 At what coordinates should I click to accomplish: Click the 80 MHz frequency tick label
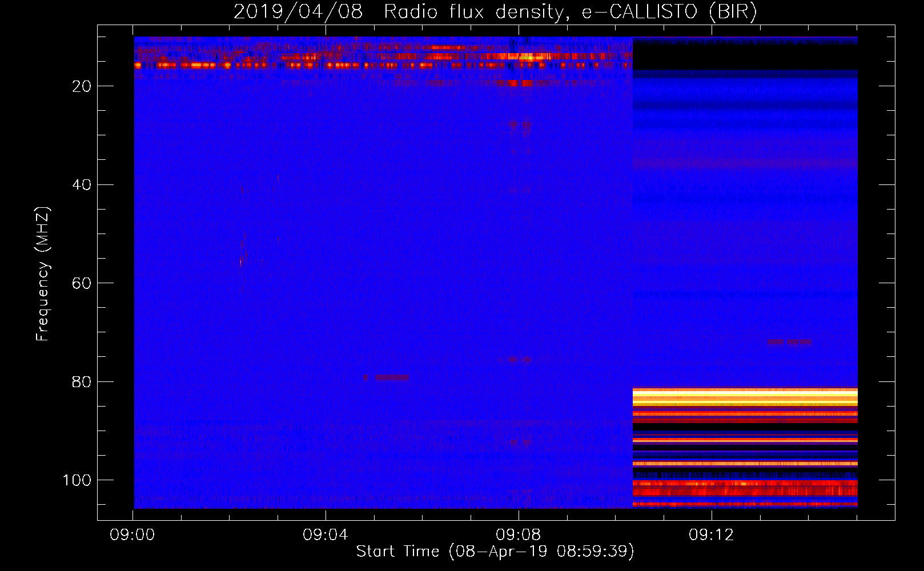click(x=82, y=381)
